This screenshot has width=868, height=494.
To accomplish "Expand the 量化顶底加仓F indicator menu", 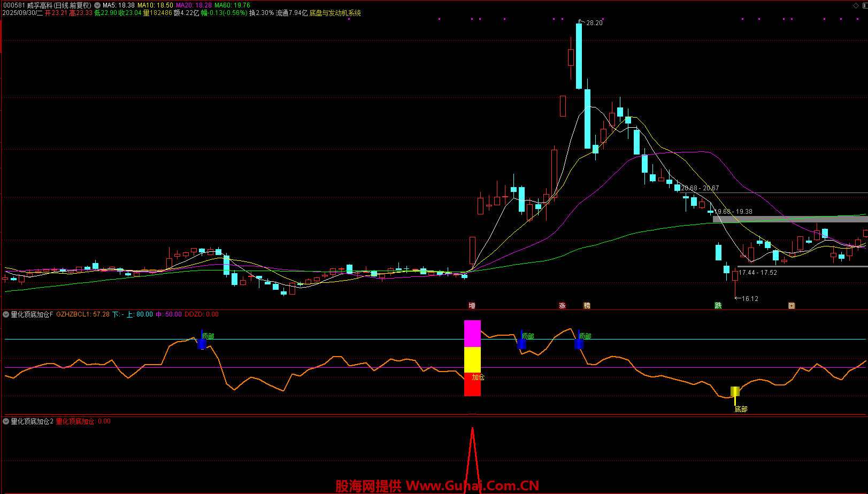I will [6, 314].
